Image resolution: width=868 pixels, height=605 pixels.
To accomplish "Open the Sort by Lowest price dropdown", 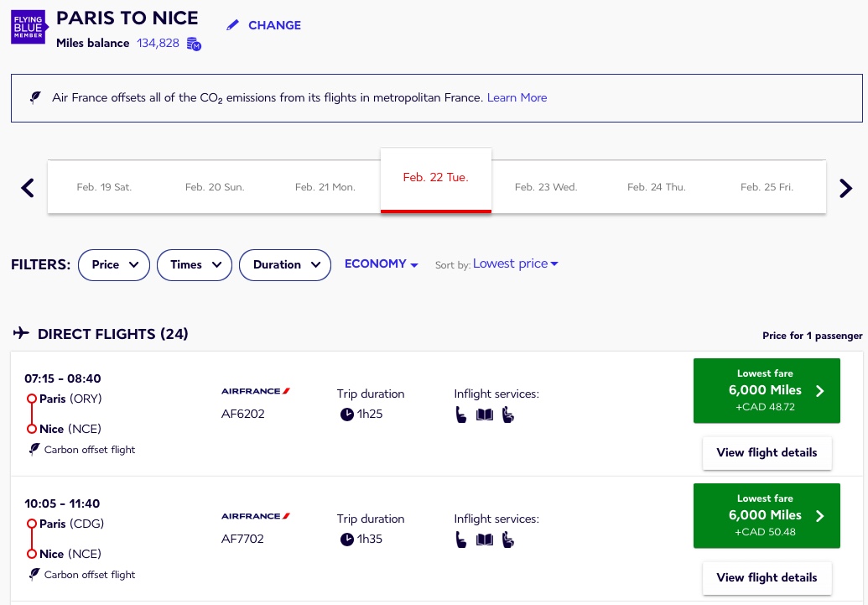I will tap(516, 263).
